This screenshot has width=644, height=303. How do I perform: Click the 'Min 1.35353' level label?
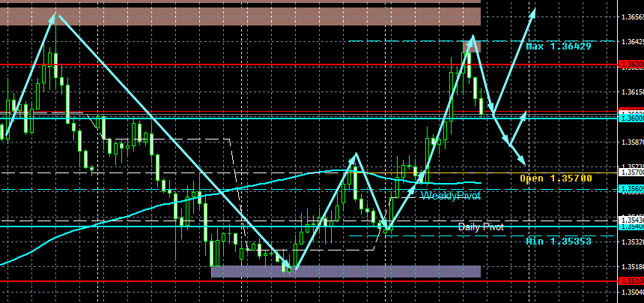point(559,241)
